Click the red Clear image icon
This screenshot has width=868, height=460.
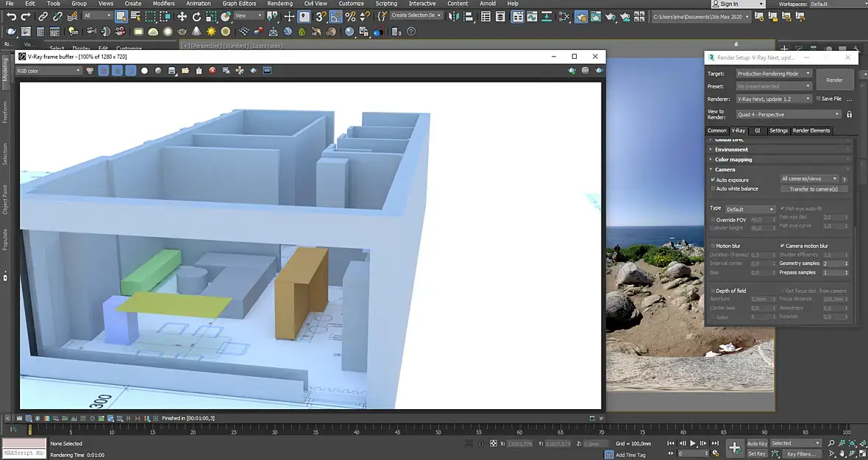[x=213, y=71]
